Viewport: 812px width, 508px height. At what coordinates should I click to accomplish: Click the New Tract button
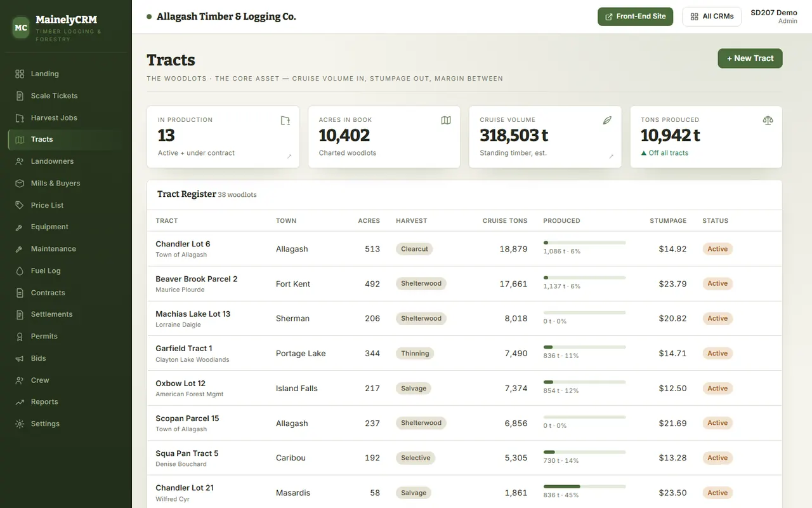[x=750, y=58]
